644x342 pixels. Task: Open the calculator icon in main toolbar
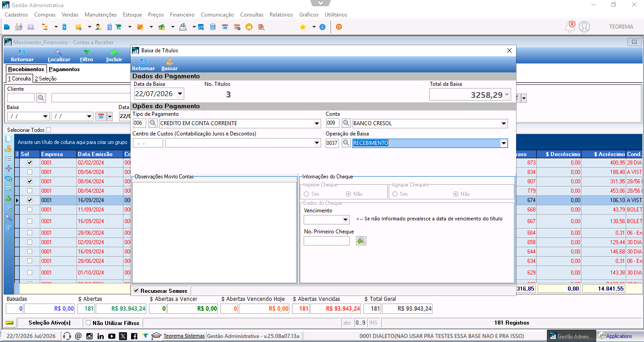(213, 27)
